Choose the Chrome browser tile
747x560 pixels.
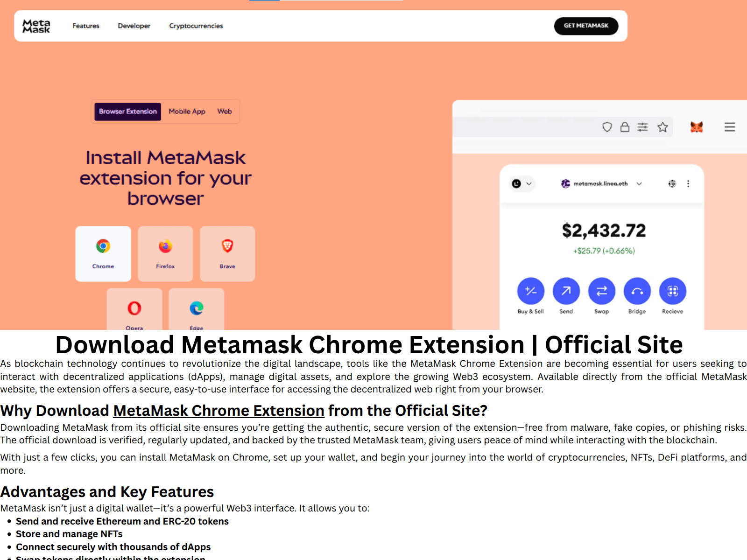103,254
